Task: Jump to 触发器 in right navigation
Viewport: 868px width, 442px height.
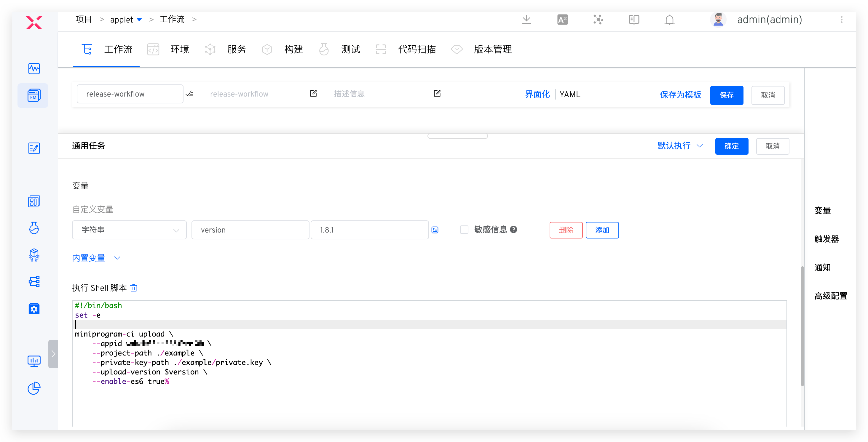Action: [826, 239]
